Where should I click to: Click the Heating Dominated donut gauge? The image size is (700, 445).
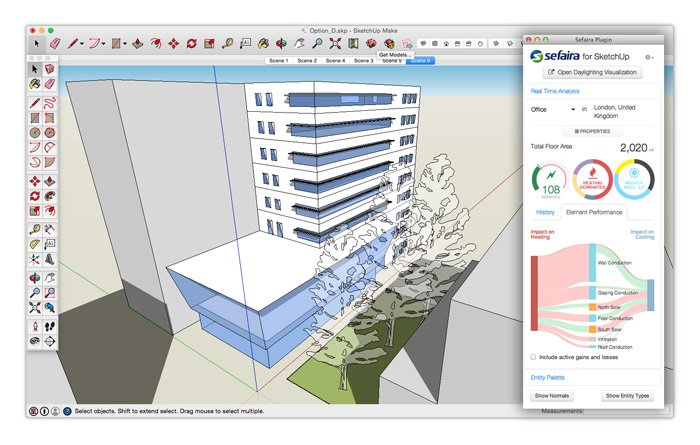coord(592,180)
